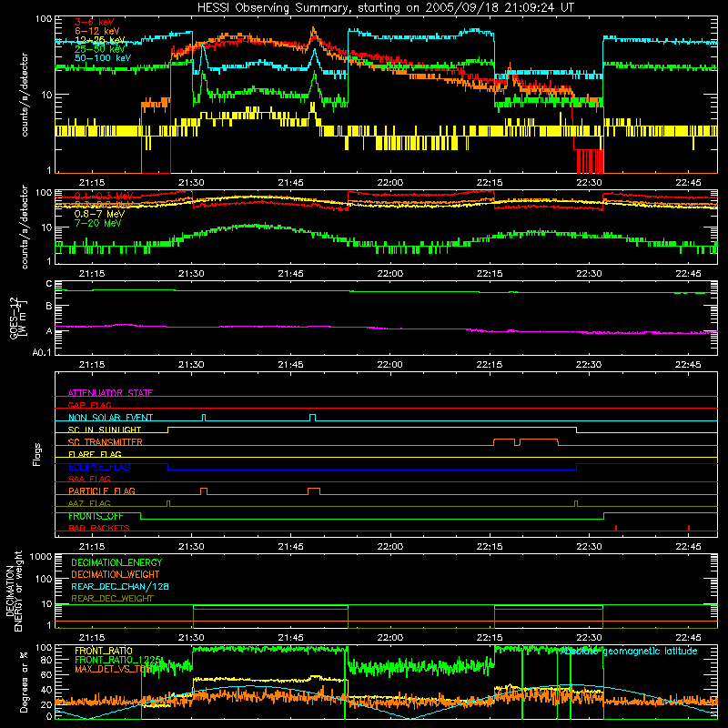The image size is (728, 728).
Task: Click the HESSI Observing Summary title
Action: [x=385, y=8]
